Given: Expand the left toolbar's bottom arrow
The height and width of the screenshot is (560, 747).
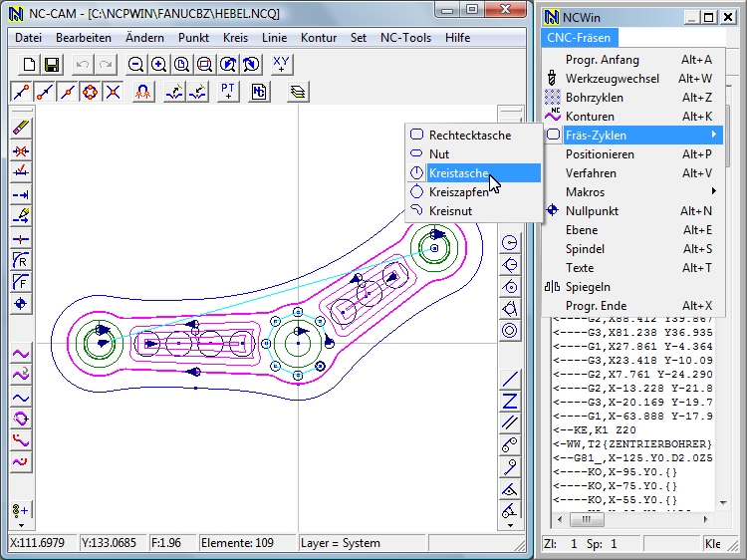Looking at the screenshot, I should (x=20, y=525).
